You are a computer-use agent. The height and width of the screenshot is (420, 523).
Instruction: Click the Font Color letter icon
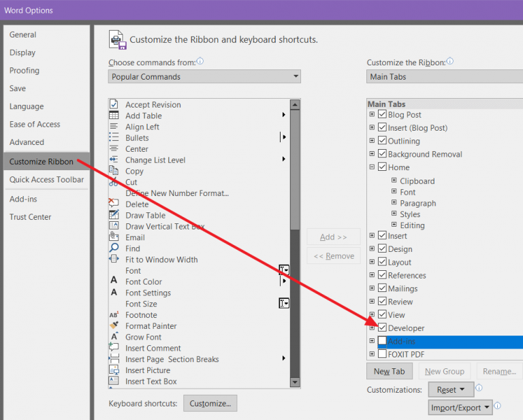click(x=114, y=280)
